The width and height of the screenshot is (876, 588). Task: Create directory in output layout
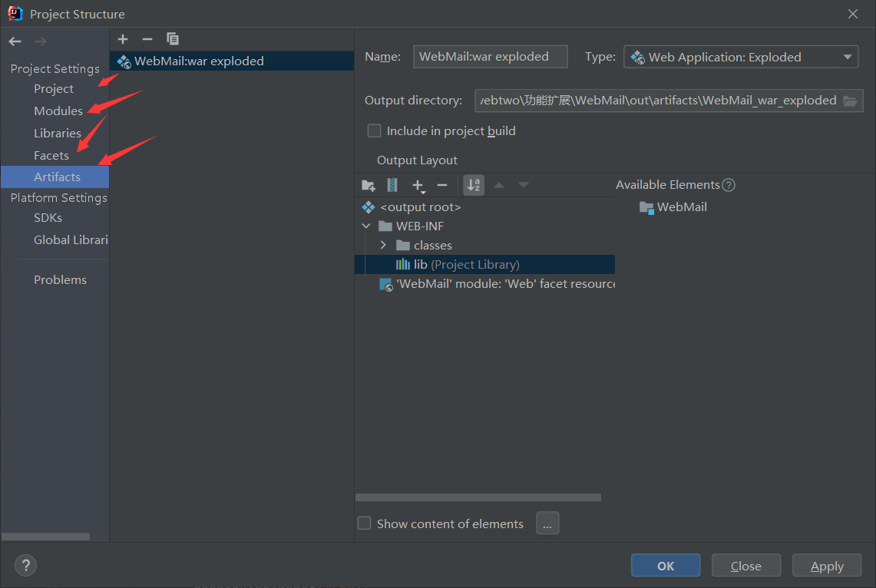(x=369, y=186)
